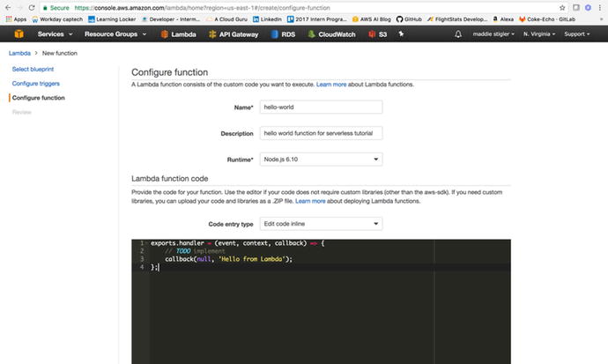The image size is (608, 364).
Task: Open the notifications bell
Action: [458, 34]
